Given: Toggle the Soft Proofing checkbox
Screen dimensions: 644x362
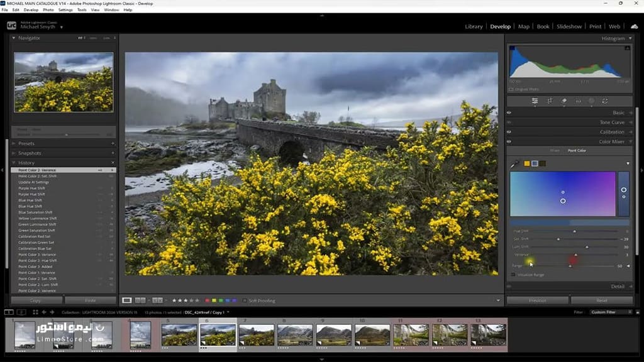Looking at the screenshot, I should point(245,300).
